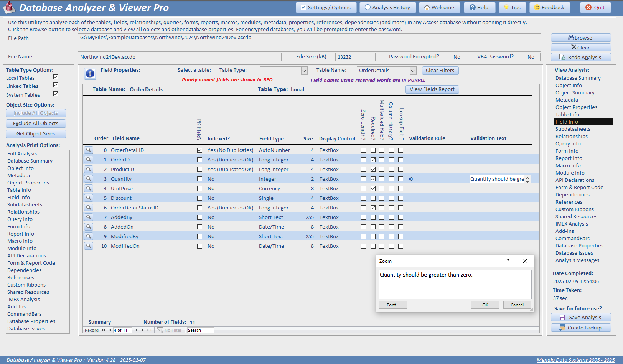
Task: Open the Table Name dropdown showing OrderDetails
Action: 413,71
